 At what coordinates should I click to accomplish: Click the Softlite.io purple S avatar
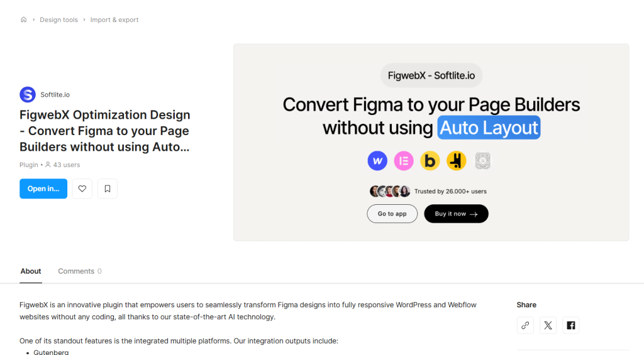(28, 95)
